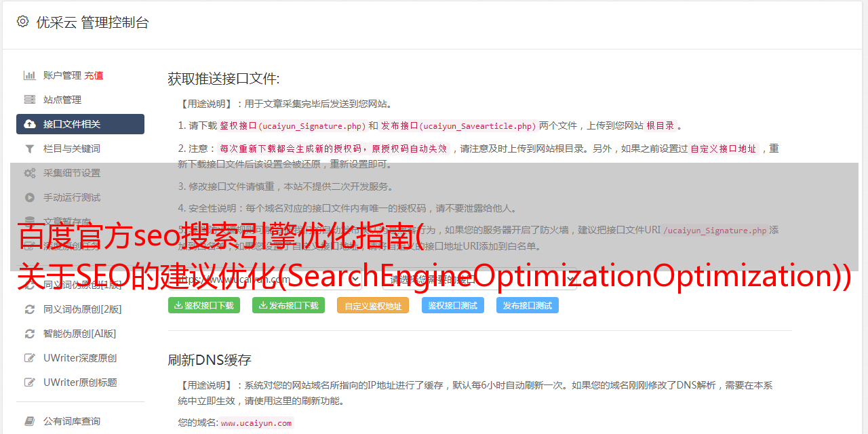
Task: Click the blue 鉴权接口测试 button
Action: (x=453, y=305)
